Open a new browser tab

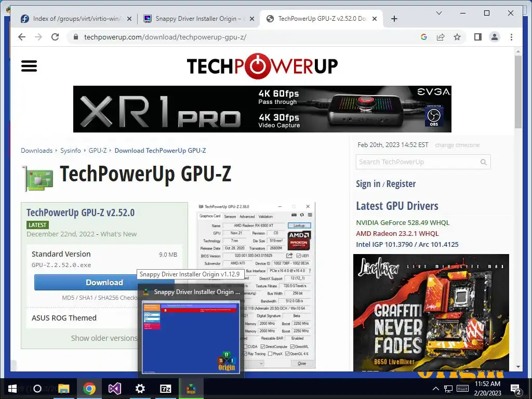394,19
